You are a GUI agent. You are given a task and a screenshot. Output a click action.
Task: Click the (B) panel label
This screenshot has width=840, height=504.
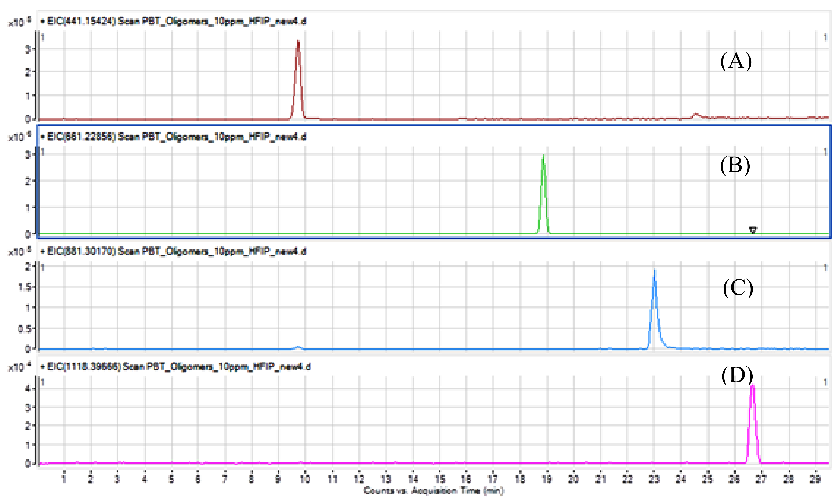(735, 166)
